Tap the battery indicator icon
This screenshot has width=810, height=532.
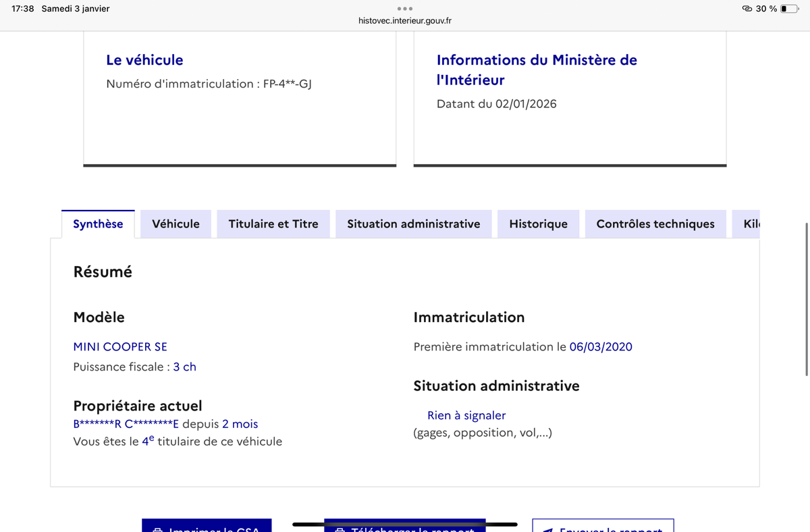pos(790,9)
